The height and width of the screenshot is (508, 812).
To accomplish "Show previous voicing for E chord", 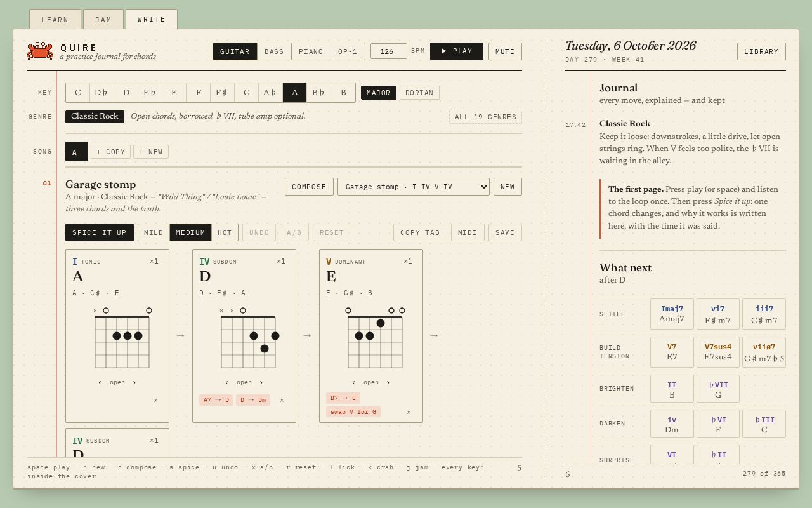I will (353, 382).
